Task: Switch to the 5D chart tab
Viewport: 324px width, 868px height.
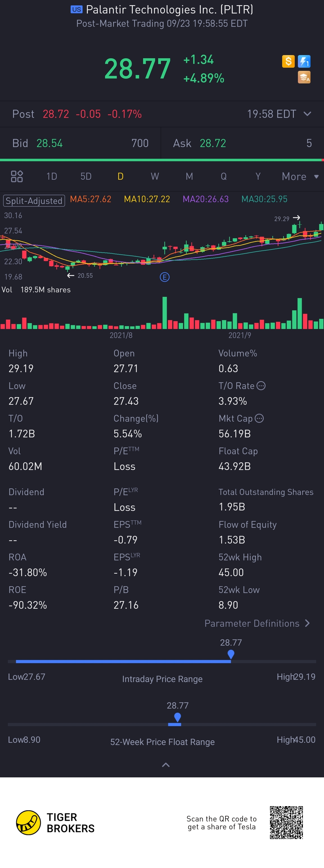Action: 86,176
